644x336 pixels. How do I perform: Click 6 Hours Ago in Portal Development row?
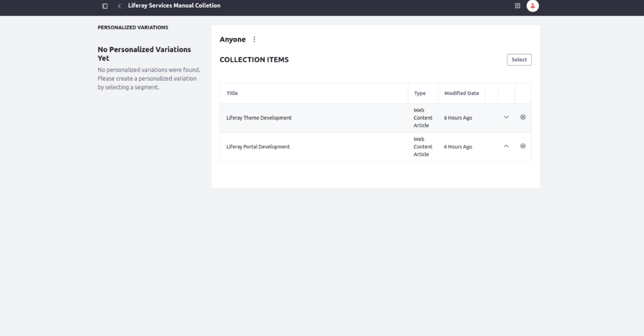[458, 147]
